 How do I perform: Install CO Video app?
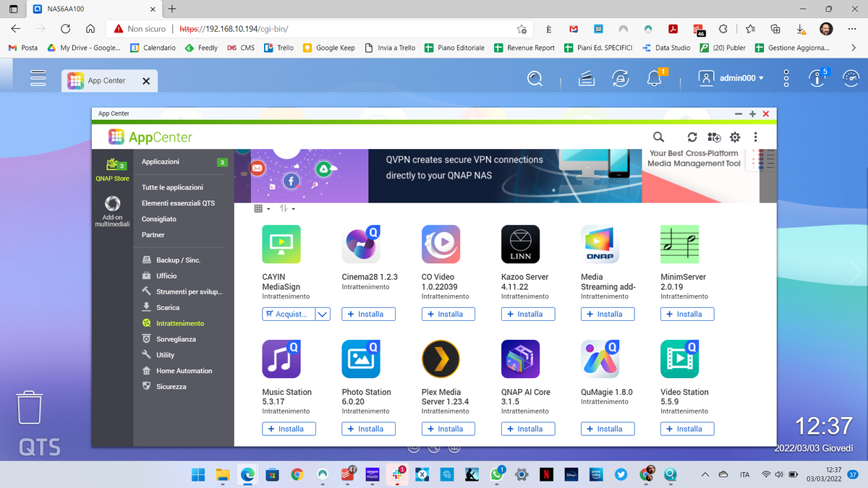click(448, 314)
